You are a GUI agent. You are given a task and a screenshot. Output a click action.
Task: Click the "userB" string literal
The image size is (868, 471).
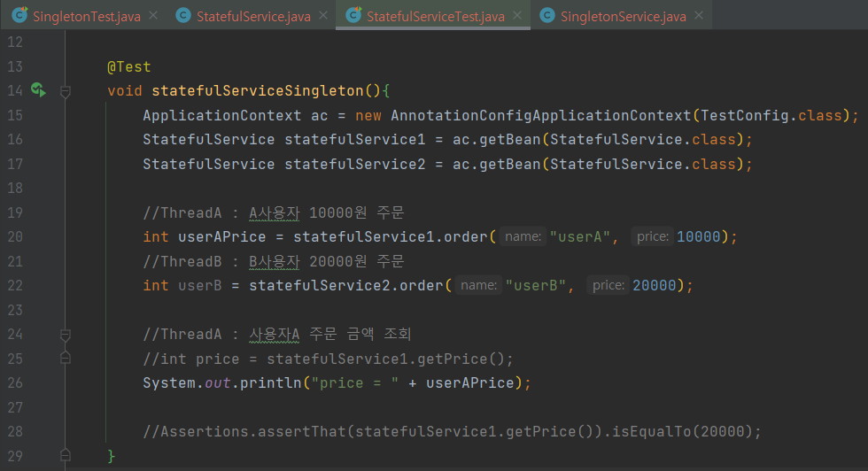(x=536, y=286)
